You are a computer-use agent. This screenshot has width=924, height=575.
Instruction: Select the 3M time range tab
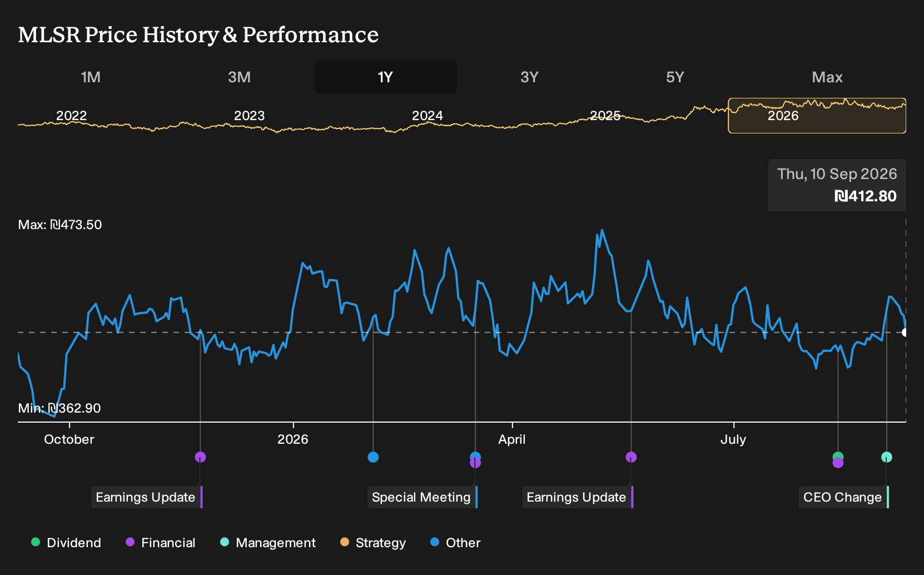coord(239,77)
